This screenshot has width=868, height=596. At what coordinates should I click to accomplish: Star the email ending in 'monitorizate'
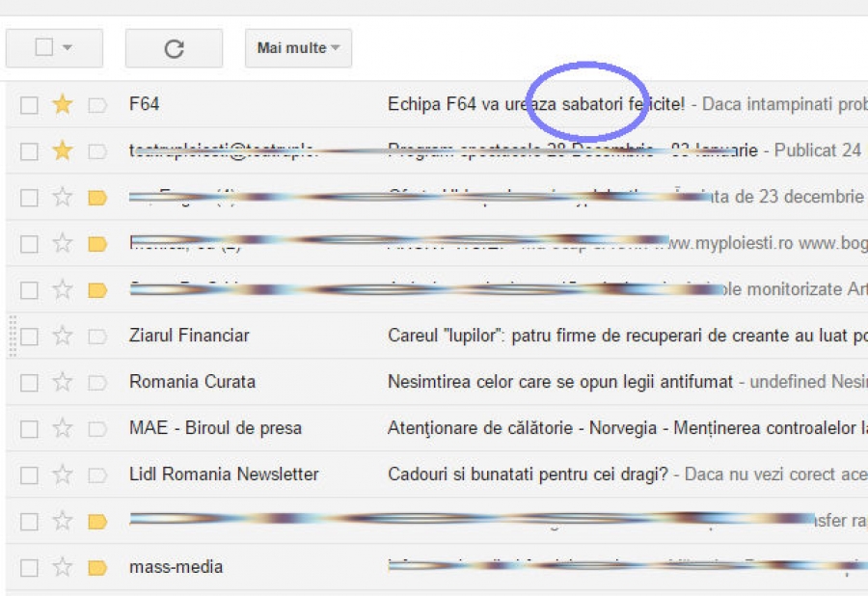[x=63, y=289]
